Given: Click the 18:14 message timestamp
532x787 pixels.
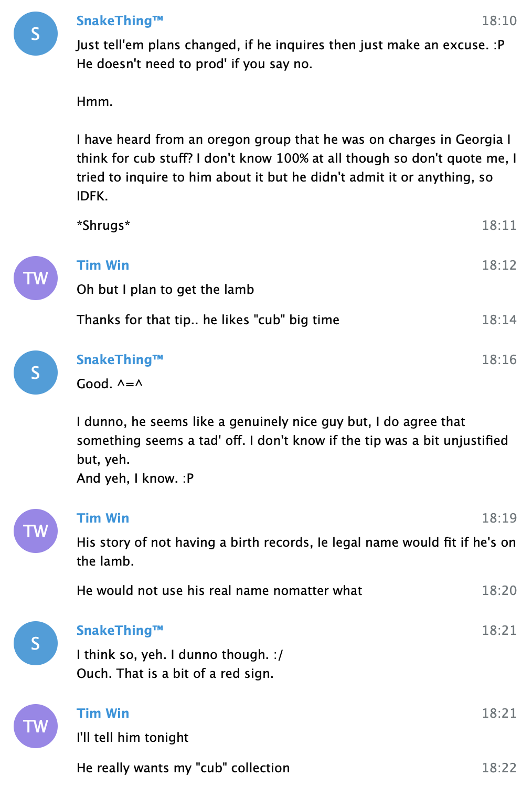Looking at the screenshot, I should (499, 320).
